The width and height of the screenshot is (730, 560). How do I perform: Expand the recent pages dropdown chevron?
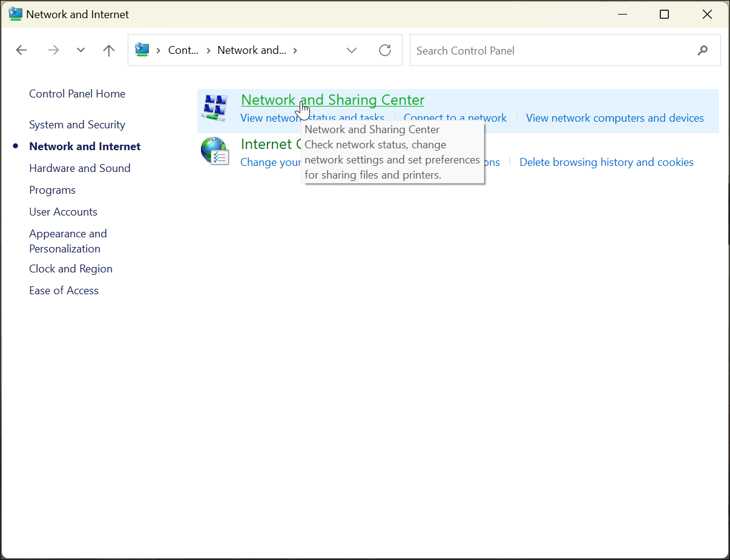pos(81,50)
